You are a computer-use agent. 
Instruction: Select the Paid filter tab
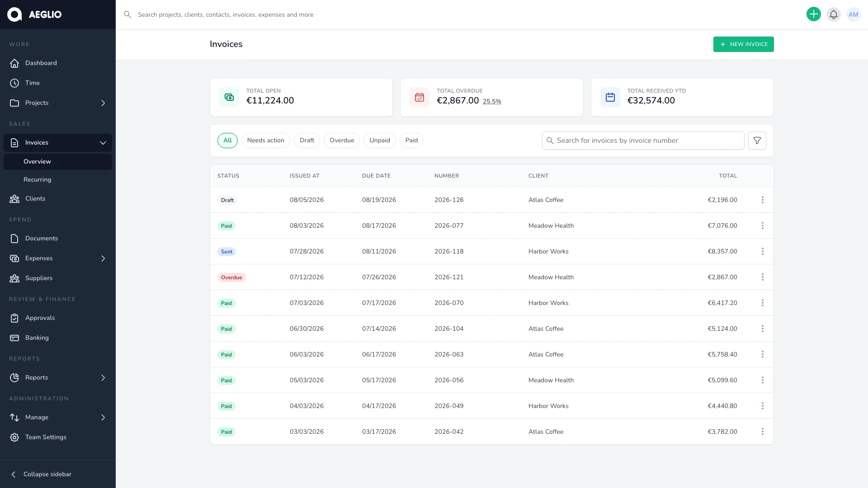(x=411, y=141)
